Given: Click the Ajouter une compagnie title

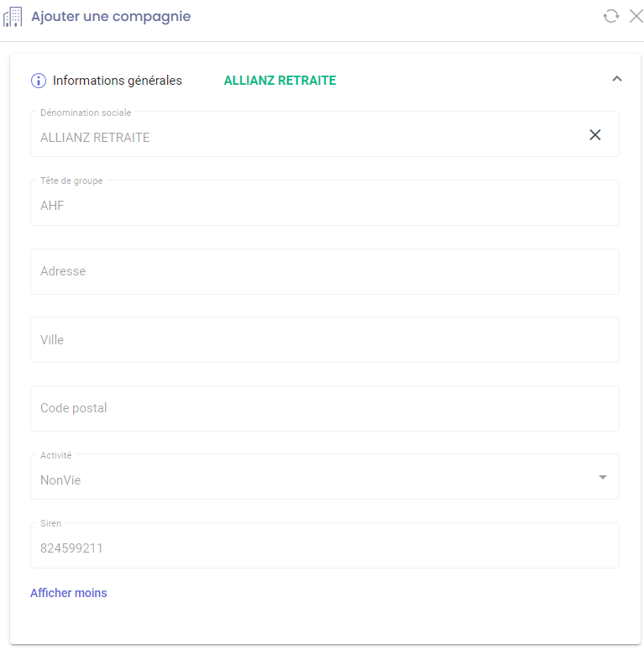Looking at the screenshot, I should click(111, 17).
